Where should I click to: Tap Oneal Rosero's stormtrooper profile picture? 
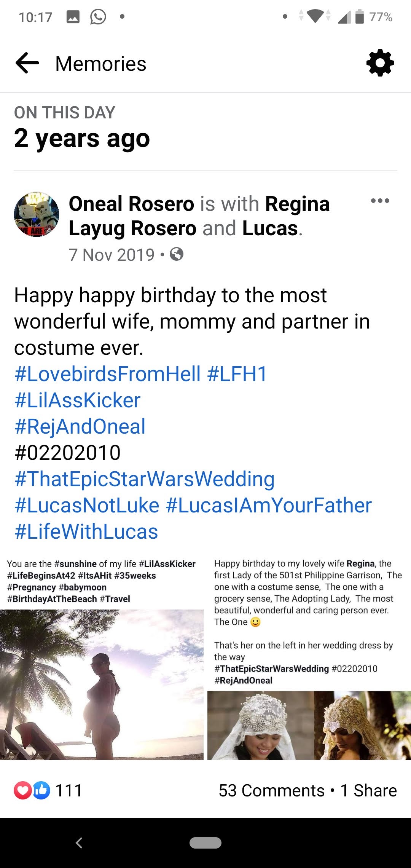[37, 214]
